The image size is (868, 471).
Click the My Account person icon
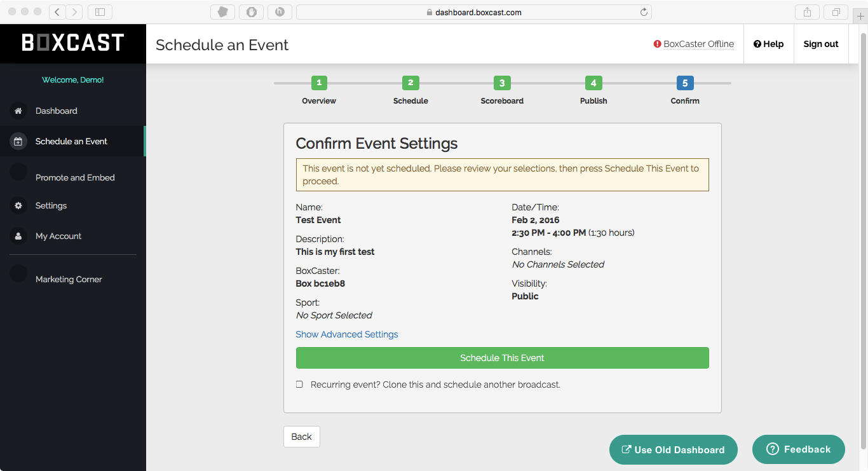click(18, 236)
